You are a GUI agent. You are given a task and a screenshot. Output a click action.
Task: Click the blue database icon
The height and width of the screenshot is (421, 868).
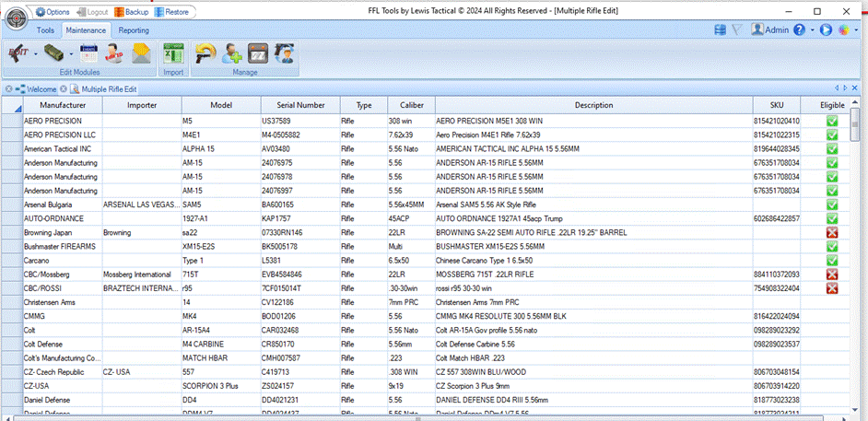721,30
